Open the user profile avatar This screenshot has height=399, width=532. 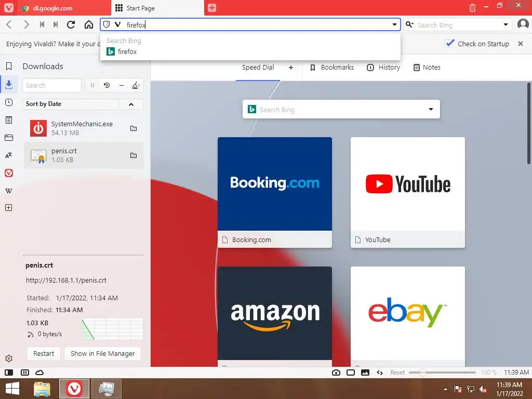pos(523,24)
